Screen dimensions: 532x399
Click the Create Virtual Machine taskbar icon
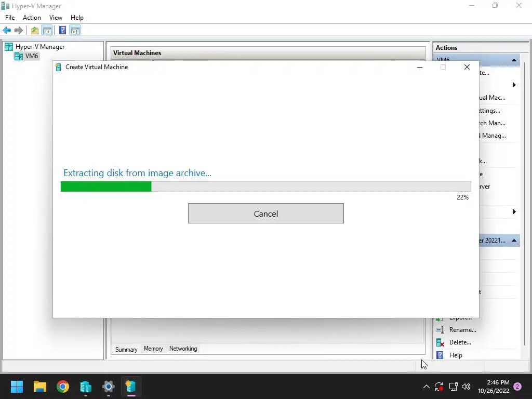(x=131, y=387)
